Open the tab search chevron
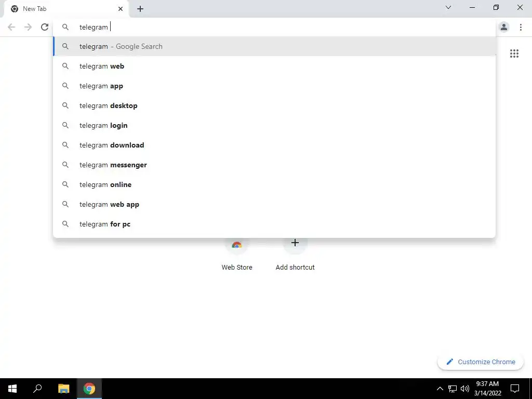 (448, 7)
